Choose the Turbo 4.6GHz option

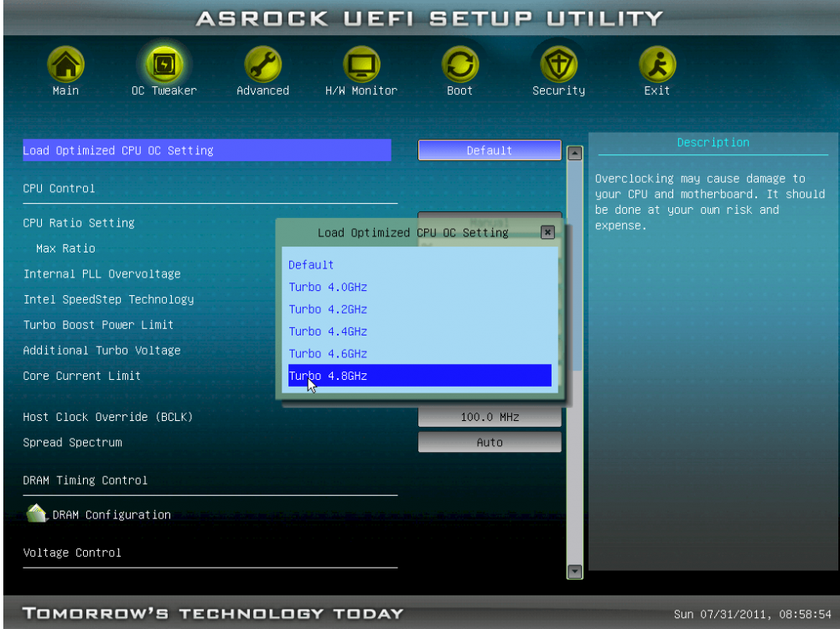(x=328, y=354)
